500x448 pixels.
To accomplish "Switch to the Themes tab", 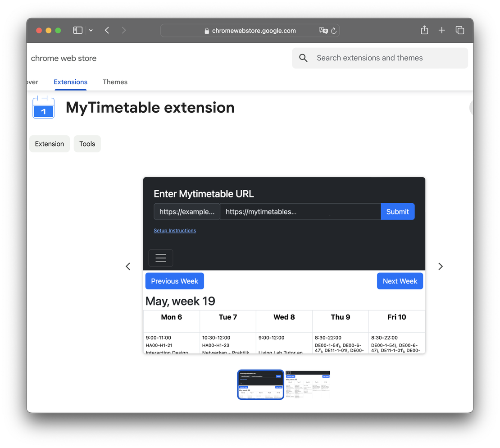I will (115, 82).
